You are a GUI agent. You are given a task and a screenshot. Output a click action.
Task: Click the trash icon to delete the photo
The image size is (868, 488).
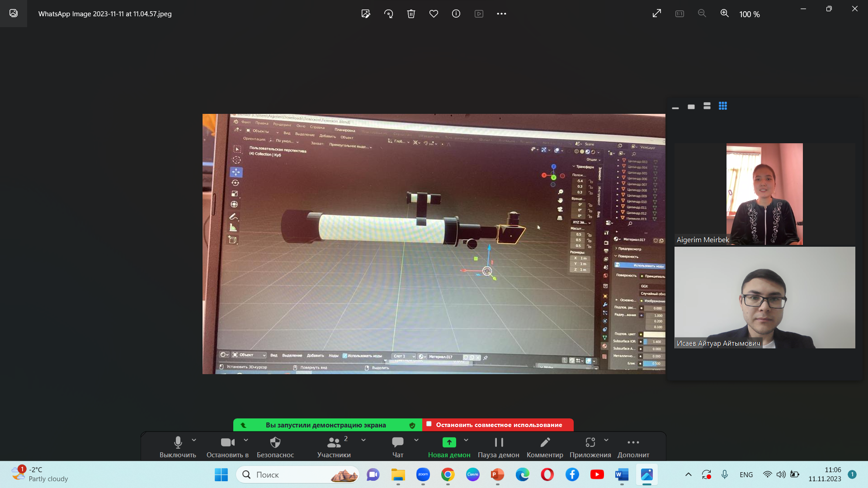tap(411, 14)
